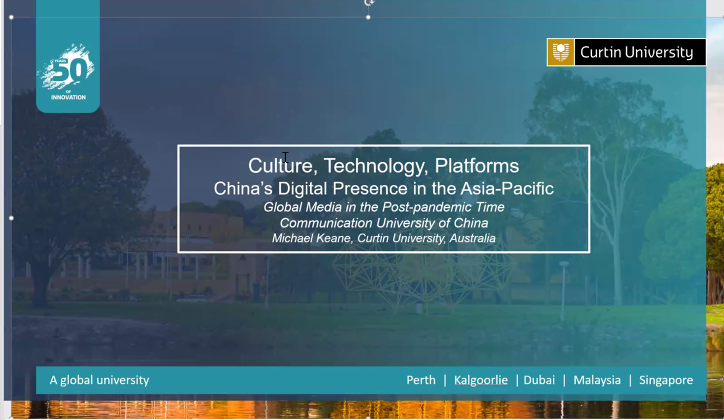Click the 'Michael Keane, Curtin University, Australia' line
This screenshot has height=420, width=724.
pos(383,238)
